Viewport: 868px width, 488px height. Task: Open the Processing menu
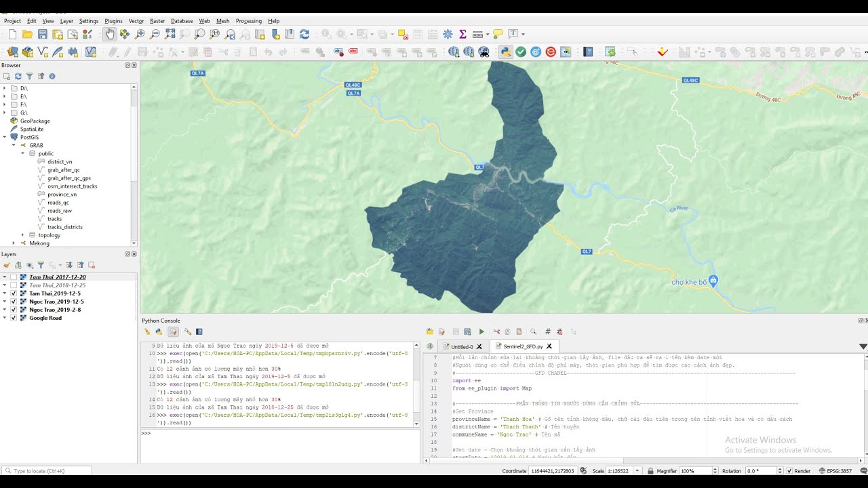[248, 21]
